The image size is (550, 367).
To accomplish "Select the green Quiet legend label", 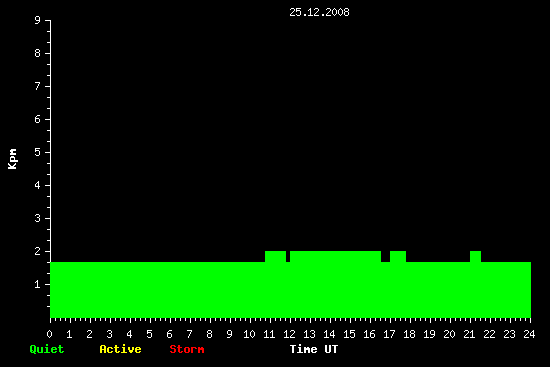I will pyautogui.click(x=47, y=349).
